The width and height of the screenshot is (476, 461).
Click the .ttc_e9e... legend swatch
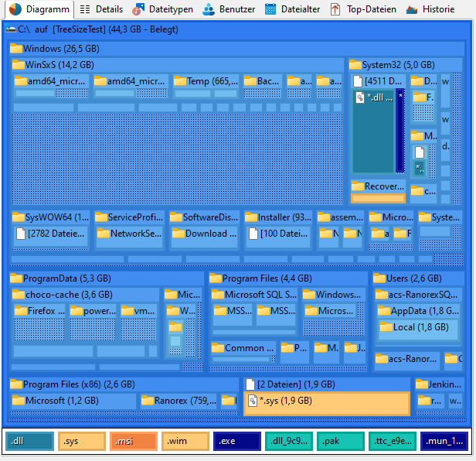click(393, 441)
